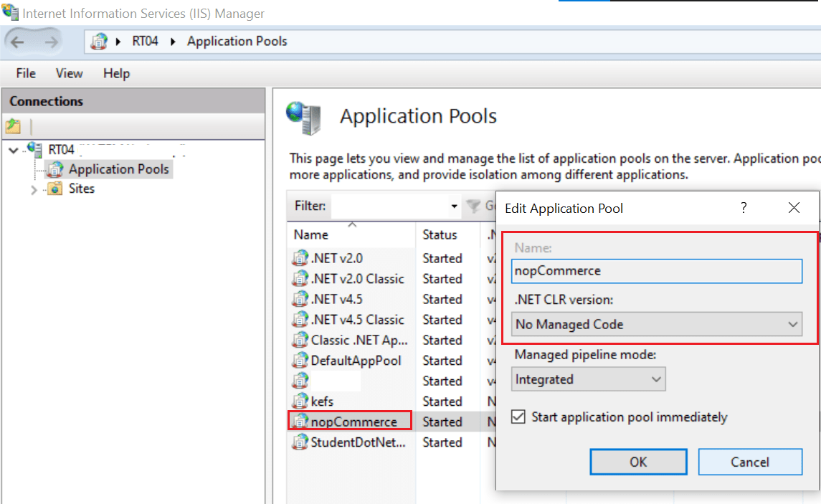The width and height of the screenshot is (821, 504).
Task: Click the Name field containing nopCommerce
Action: (x=657, y=271)
